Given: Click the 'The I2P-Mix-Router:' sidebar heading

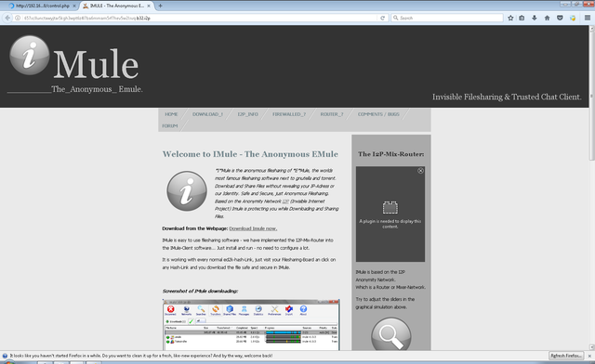Looking at the screenshot, I should click(x=390, y=154).
